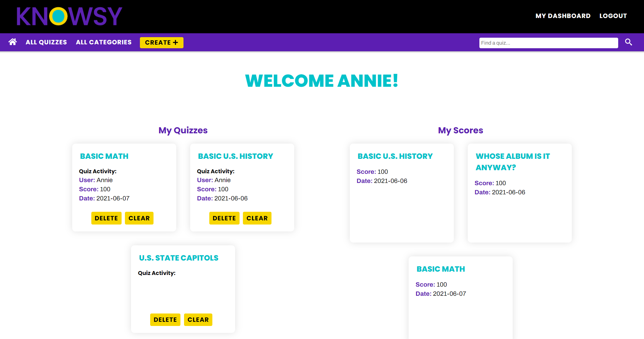Screen dimensions: 644x339
Task: Clear Basic U.S. History quiz activity
Action: coord(257,218)
